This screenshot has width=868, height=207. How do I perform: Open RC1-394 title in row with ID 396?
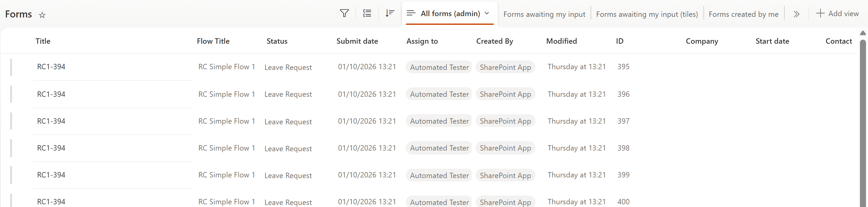click(x=51, y=94)
